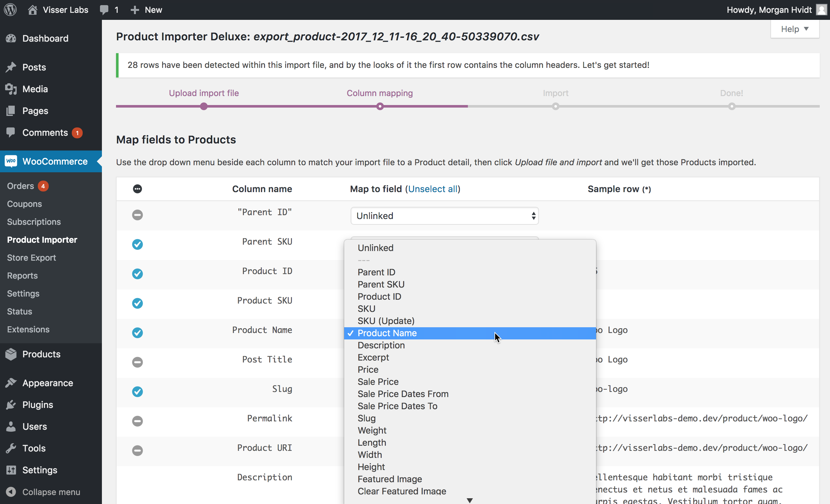Image resolution: width=830 pixels, height=504 pixels.
Task: Enable the Product URI column mapping
Action: 137,451
